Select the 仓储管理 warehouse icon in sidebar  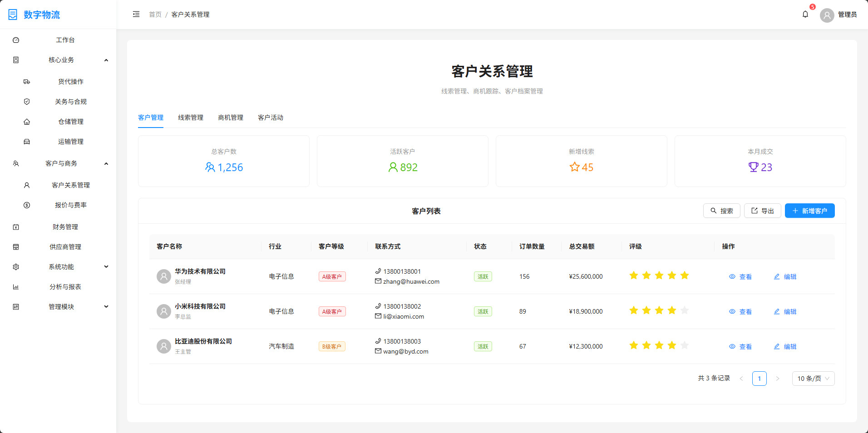pos(27,121)
